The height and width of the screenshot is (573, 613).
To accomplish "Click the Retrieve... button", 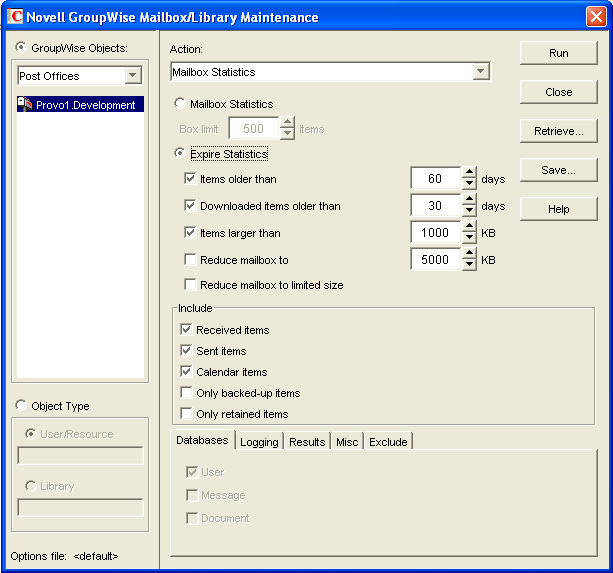I will (x=559, y=131).
